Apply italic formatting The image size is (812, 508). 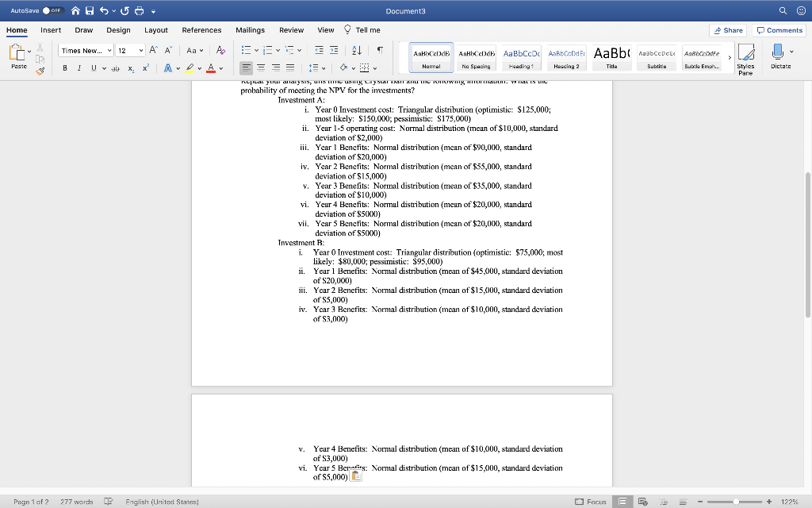point(79,68)
